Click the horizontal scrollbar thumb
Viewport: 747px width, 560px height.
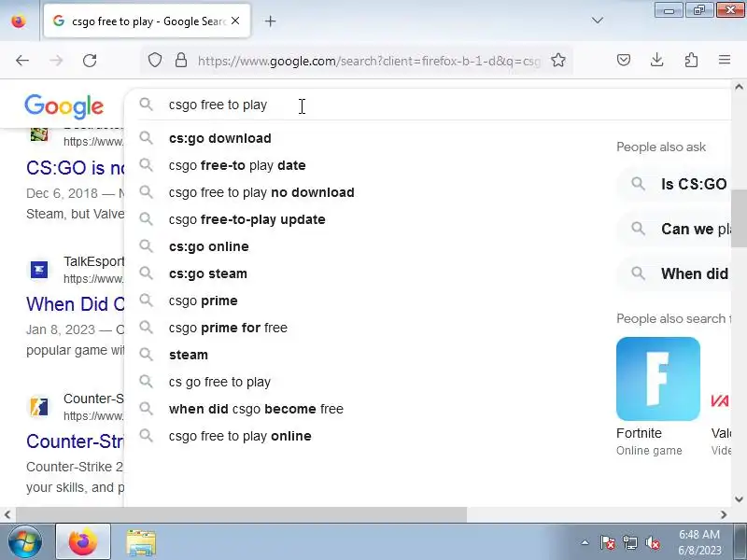[x=241, y=514]
